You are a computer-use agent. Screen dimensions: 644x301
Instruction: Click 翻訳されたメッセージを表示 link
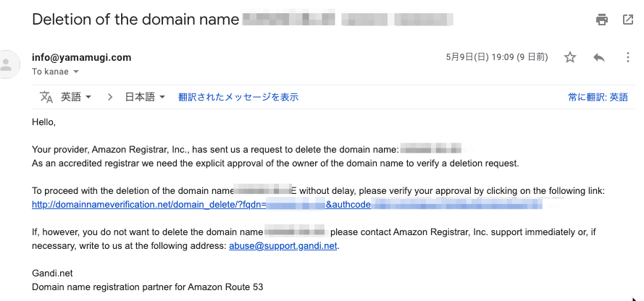238,97
